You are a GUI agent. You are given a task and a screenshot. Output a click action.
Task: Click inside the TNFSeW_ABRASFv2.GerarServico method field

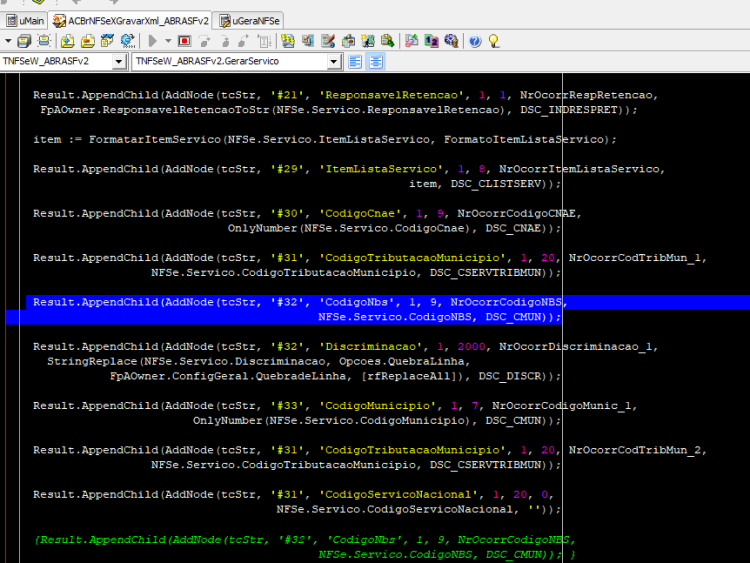point(230,62)
